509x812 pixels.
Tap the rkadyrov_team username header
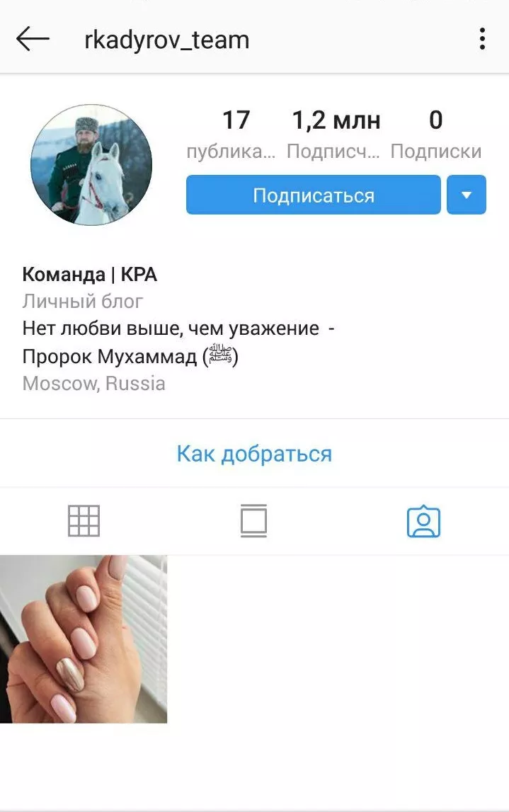(167, 40)
